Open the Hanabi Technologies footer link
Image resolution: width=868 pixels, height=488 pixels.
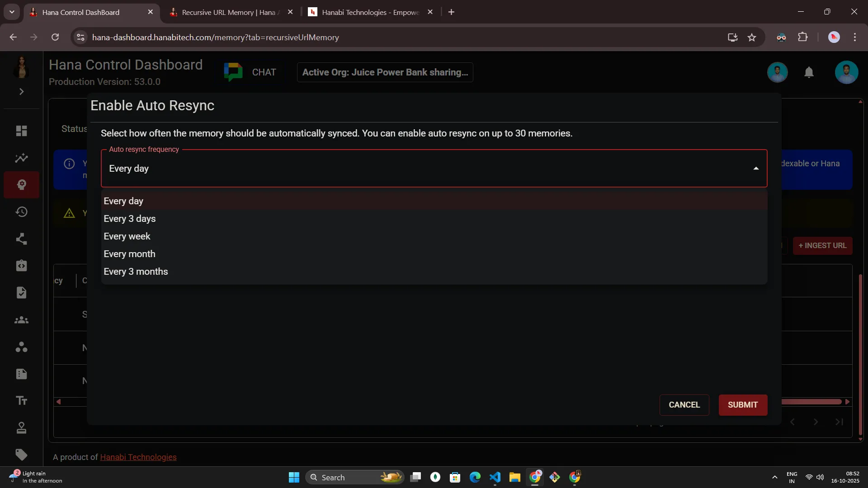point(138,457)
